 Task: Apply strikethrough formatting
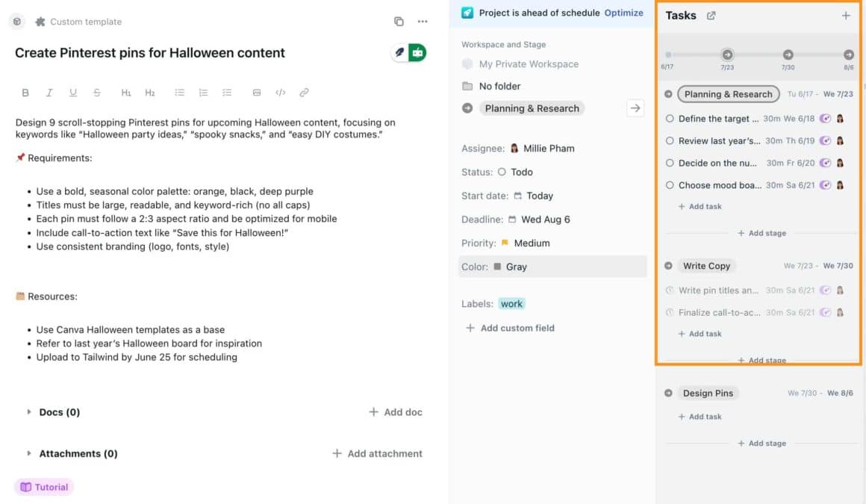click(x=96, y=92)
